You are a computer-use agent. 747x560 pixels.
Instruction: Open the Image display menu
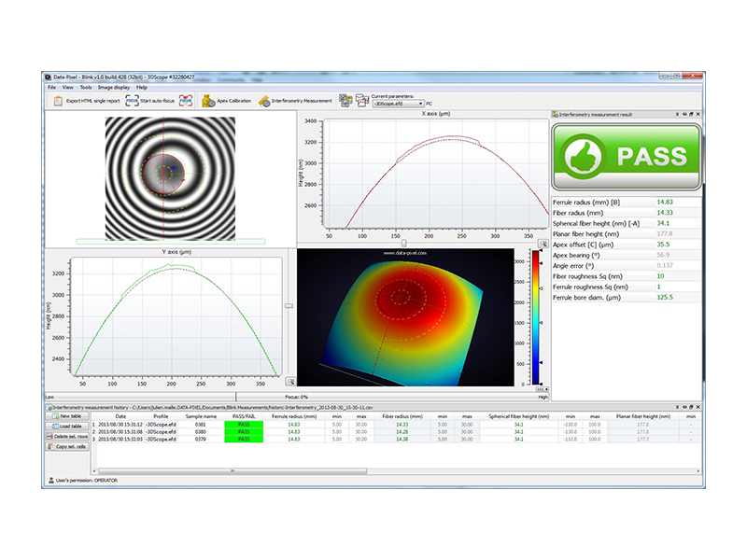[x=114, y=88]
